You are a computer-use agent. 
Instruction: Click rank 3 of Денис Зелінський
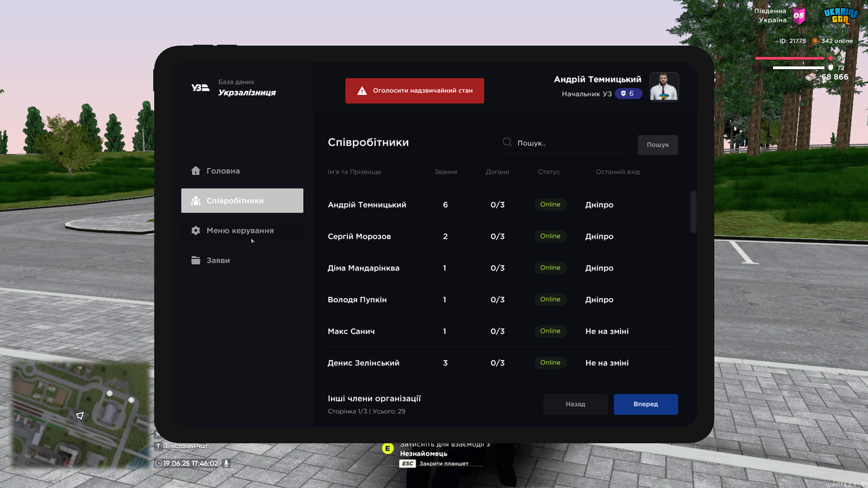click(x=445, y=363)
